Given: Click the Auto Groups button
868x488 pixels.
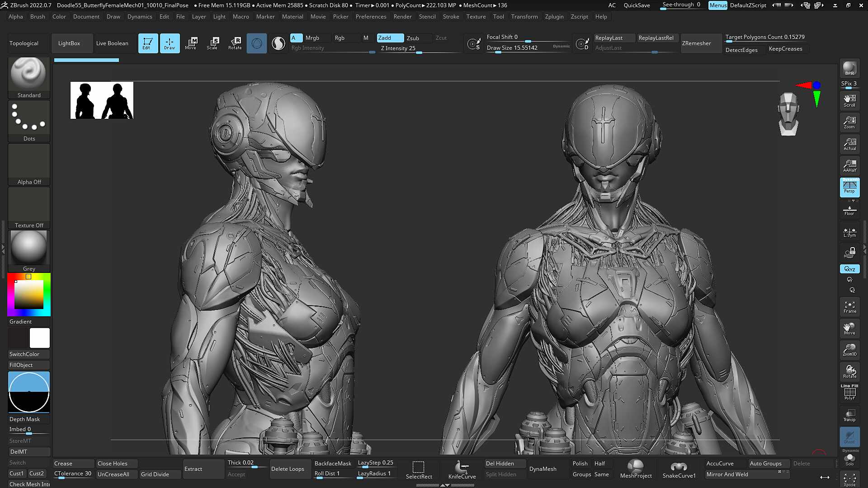Looking at the screenshot, I should click(x=769, y=464).
